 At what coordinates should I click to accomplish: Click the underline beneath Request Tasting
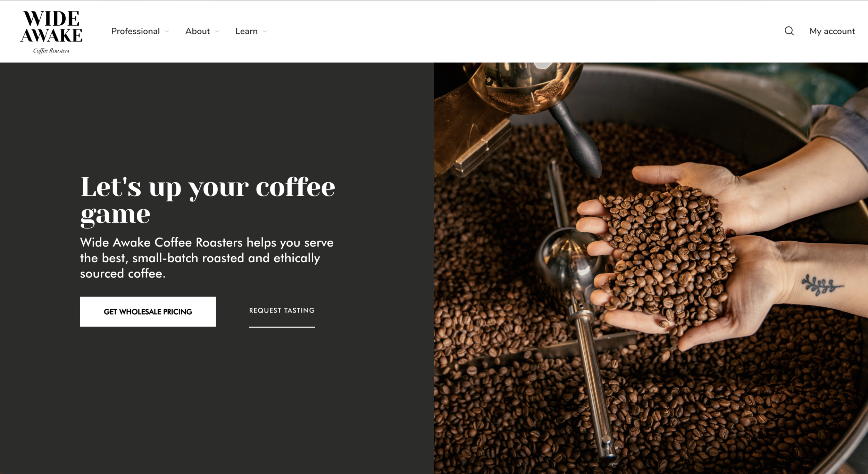[x=282, y=327]
